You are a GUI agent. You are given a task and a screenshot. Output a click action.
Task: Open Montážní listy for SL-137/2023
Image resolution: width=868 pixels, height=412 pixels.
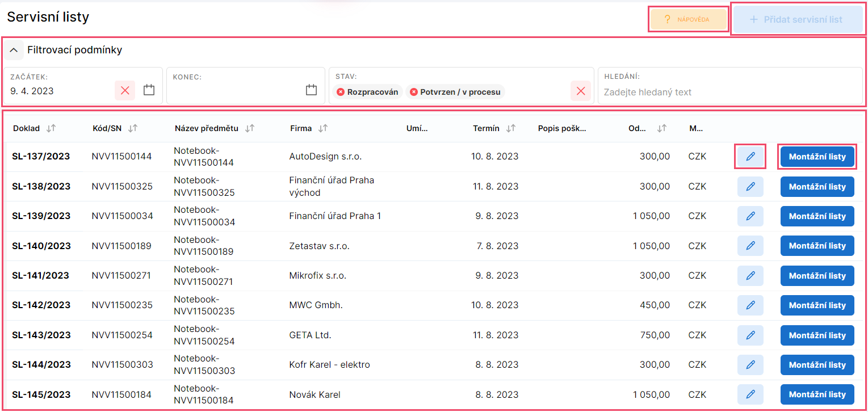tap(817, 157)
